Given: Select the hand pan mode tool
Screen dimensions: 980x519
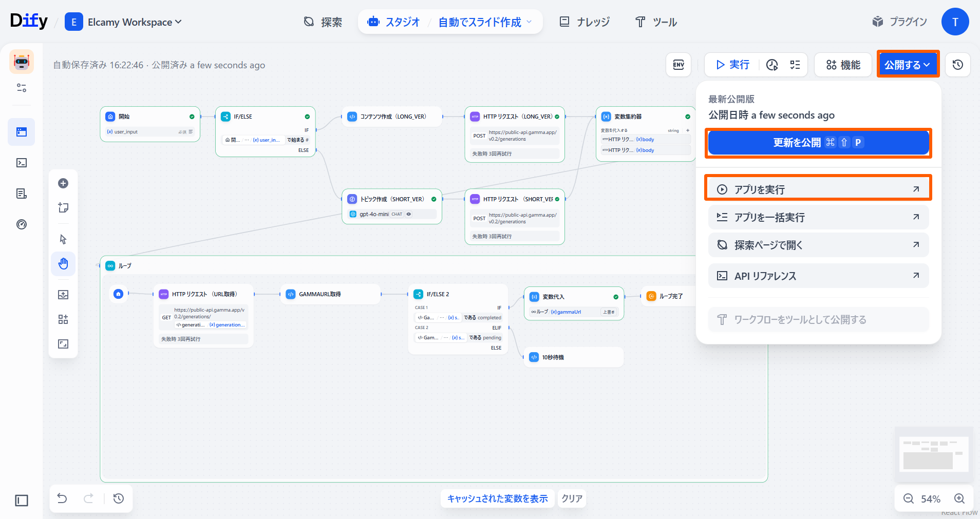Looking at the screenshot, I should pyautogui.click(x=63, y=264).
